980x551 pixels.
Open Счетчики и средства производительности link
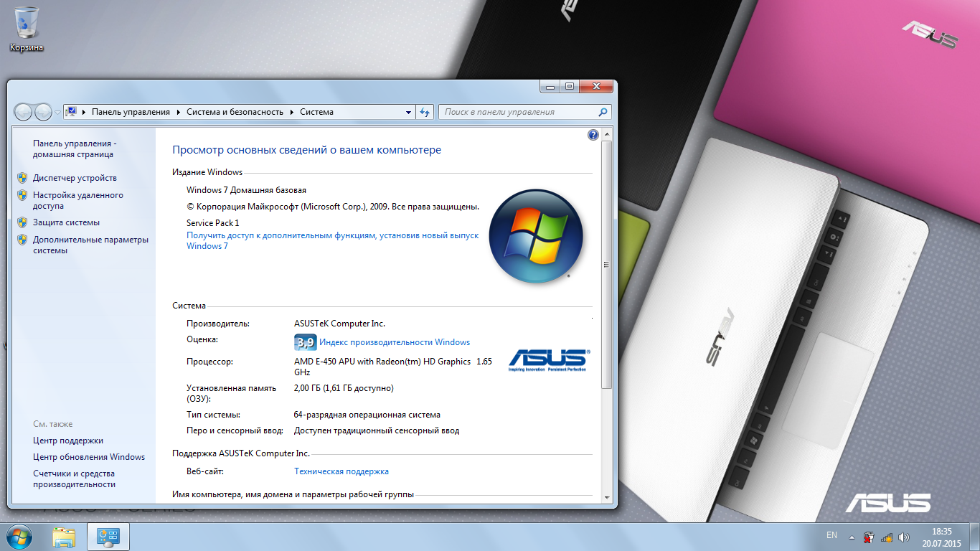click(74, 479)
